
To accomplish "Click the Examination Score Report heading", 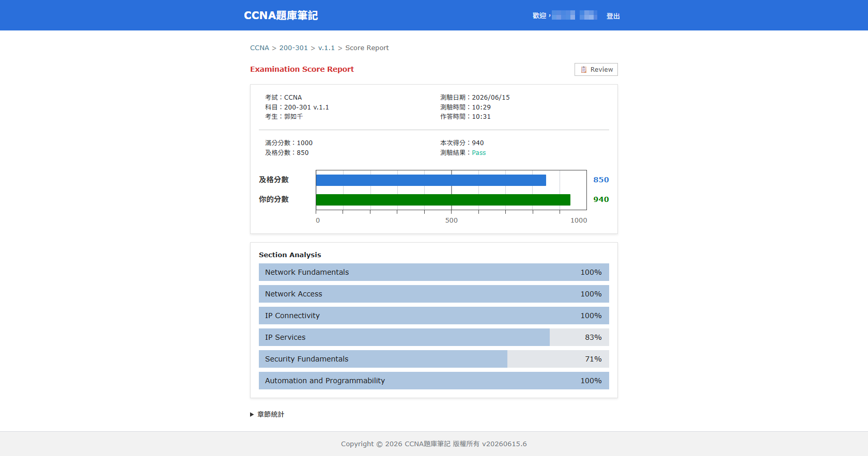I will 302,69.
